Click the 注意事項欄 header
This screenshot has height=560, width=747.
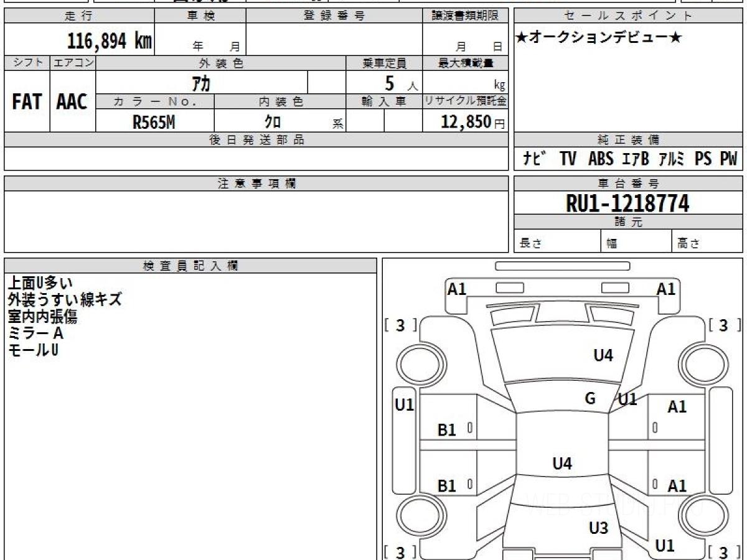click(x=256, y=184)
